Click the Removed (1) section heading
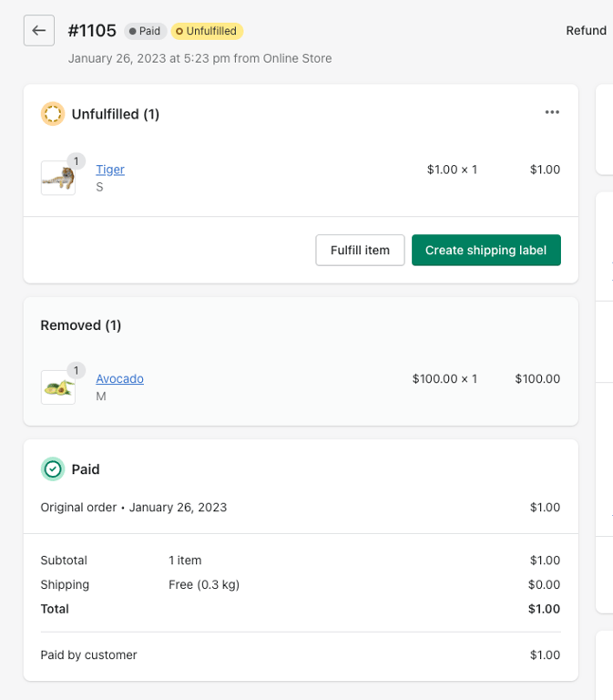The height and width of the screenshot is (700, 613). (81, 324)
